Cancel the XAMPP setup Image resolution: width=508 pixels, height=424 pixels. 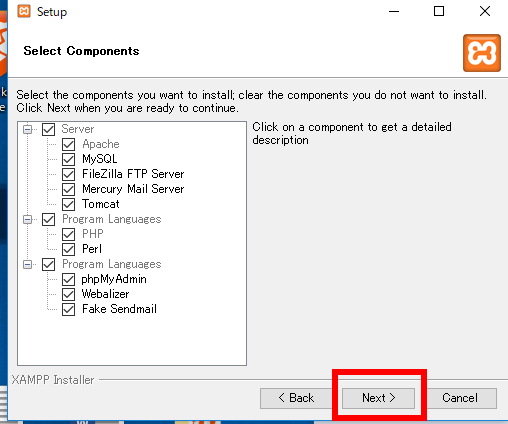pyautogui.click(x=460, y=398)
